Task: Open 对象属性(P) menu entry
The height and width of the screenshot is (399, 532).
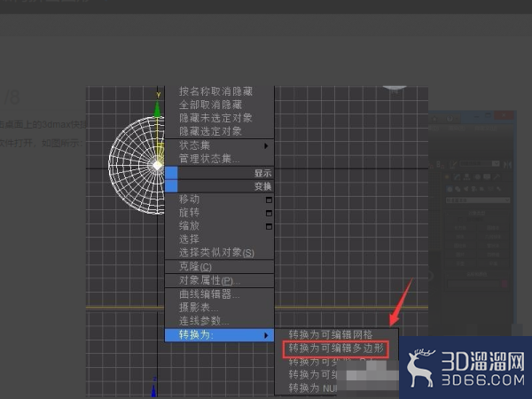Action: tap(209, 280)
